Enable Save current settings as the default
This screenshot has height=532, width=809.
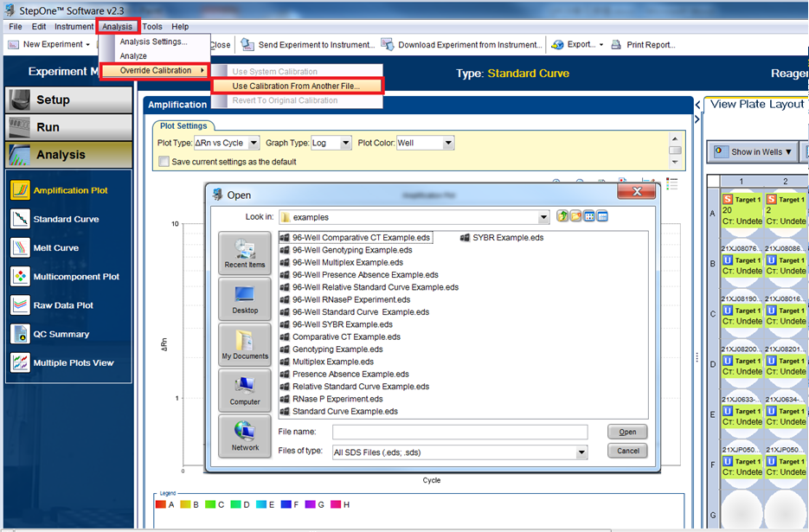164,162
